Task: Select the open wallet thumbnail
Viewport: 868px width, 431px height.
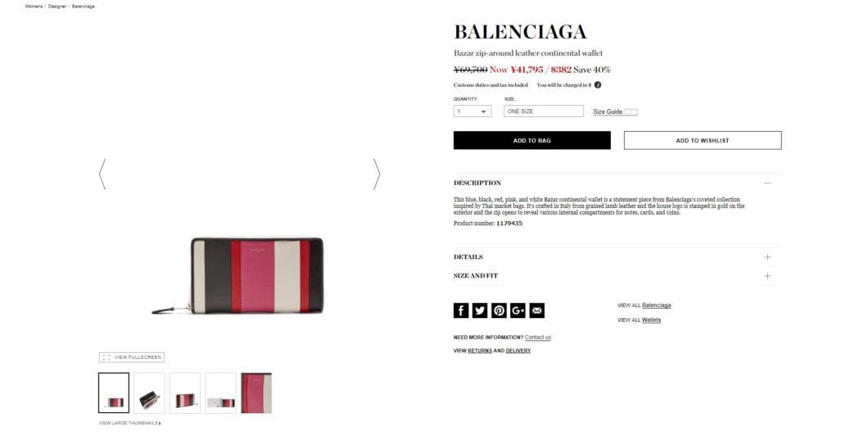Action: point(150,392)
